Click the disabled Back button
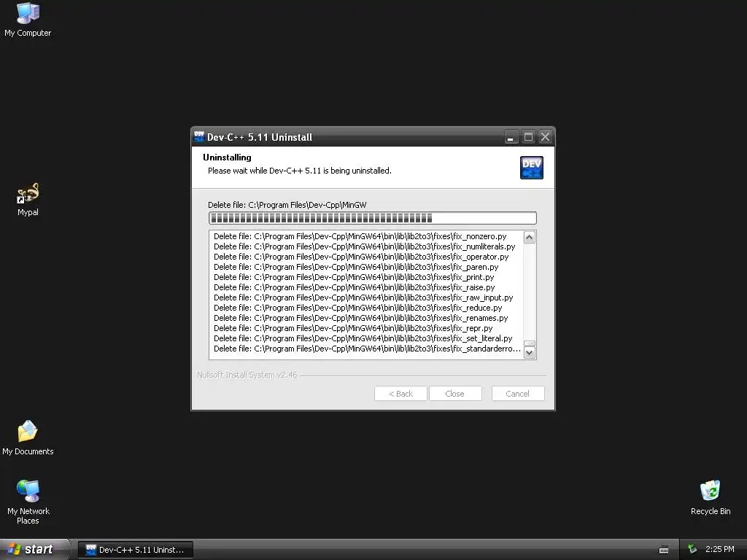This screenshot has height=560, width=747. click(400, 394)
